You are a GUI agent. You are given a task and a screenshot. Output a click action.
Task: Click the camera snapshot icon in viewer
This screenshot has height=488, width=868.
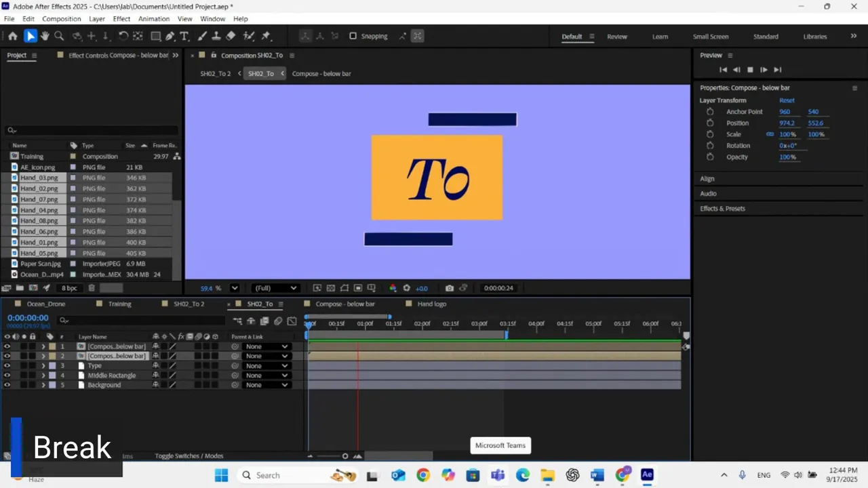pos(450,288)
